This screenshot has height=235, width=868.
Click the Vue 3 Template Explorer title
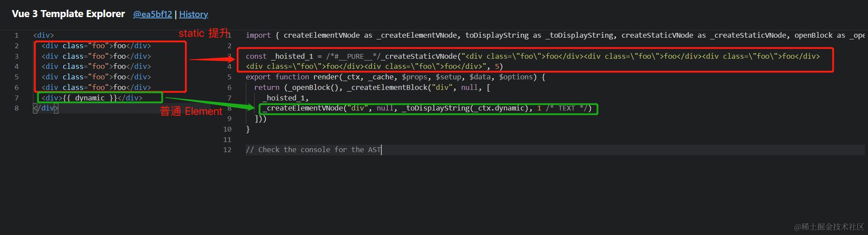pos(68,14)
